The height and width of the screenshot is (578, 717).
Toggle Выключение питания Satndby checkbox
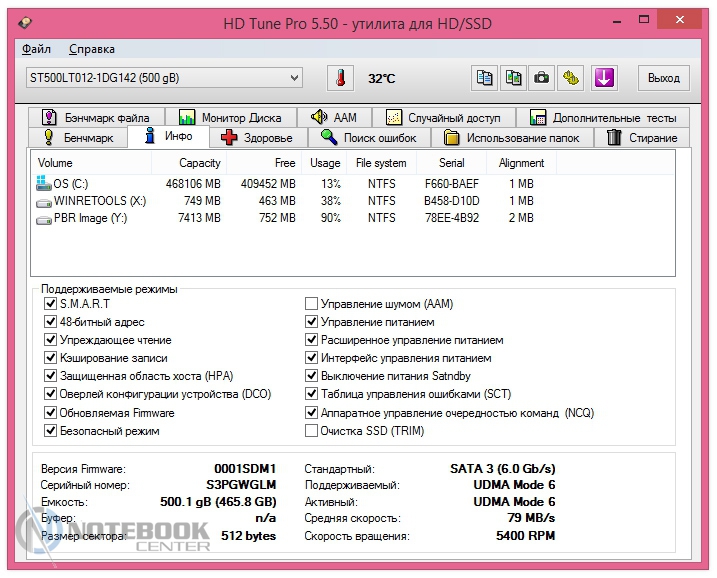click(311, 376)
